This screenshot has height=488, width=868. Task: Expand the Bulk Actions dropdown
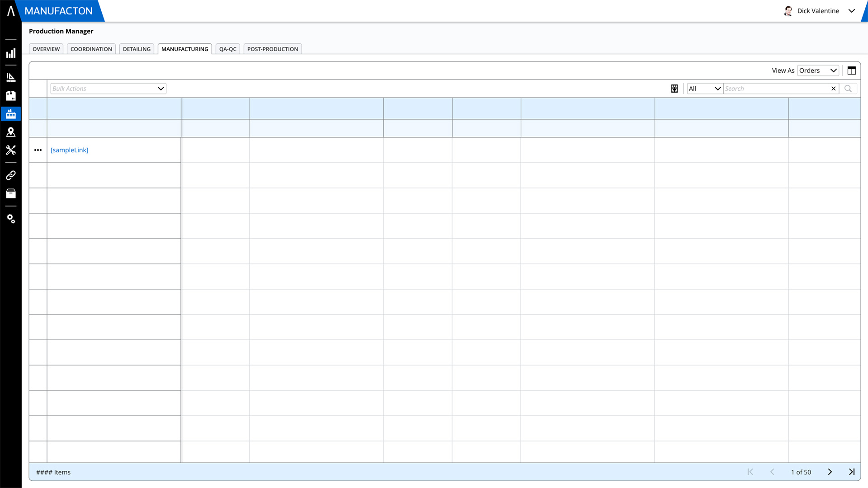pos(108,89)
